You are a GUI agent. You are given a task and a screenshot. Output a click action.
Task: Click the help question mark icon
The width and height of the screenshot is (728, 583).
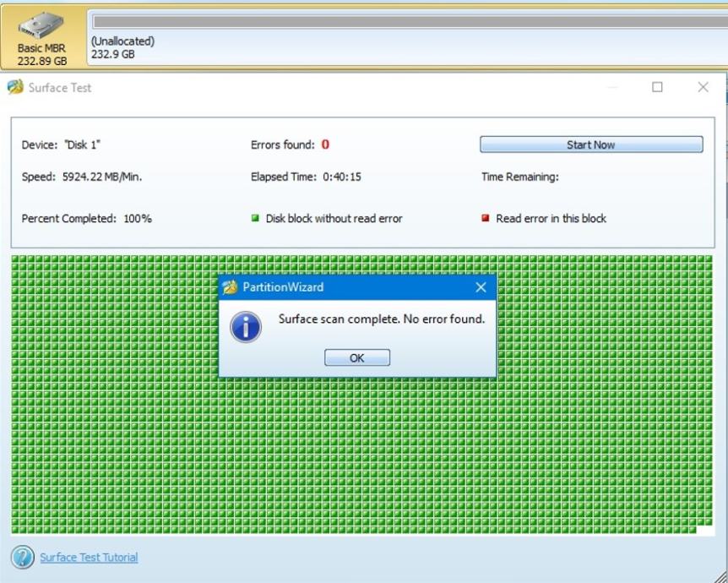click(23, 557)
